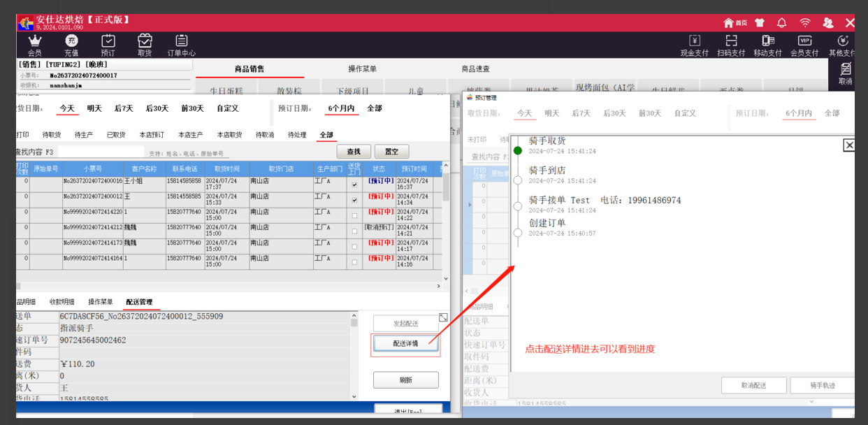This screenshot has height=425, width=868.
Task: Toggle delivery checkbox for order ending 414173
Action: click(355, 246)
